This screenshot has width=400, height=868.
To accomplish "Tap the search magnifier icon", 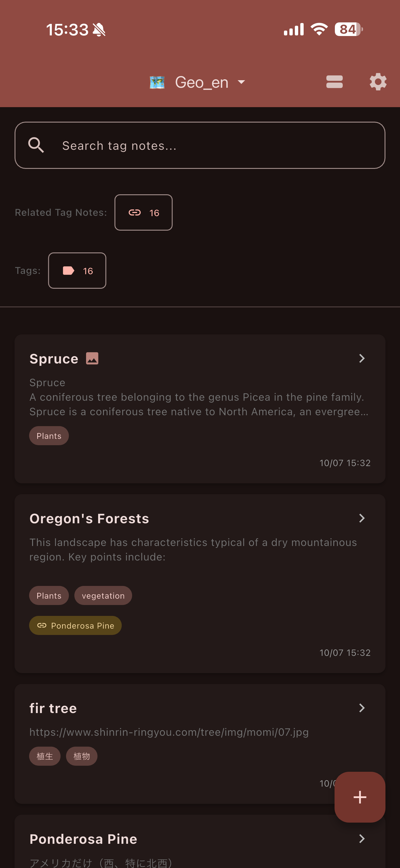I will 36,145.
